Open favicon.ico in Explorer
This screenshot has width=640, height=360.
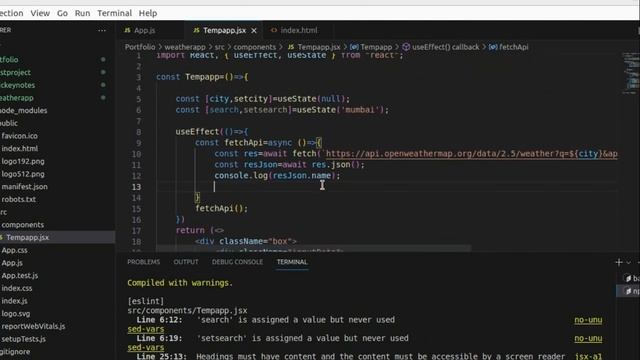tap(19, 136)
